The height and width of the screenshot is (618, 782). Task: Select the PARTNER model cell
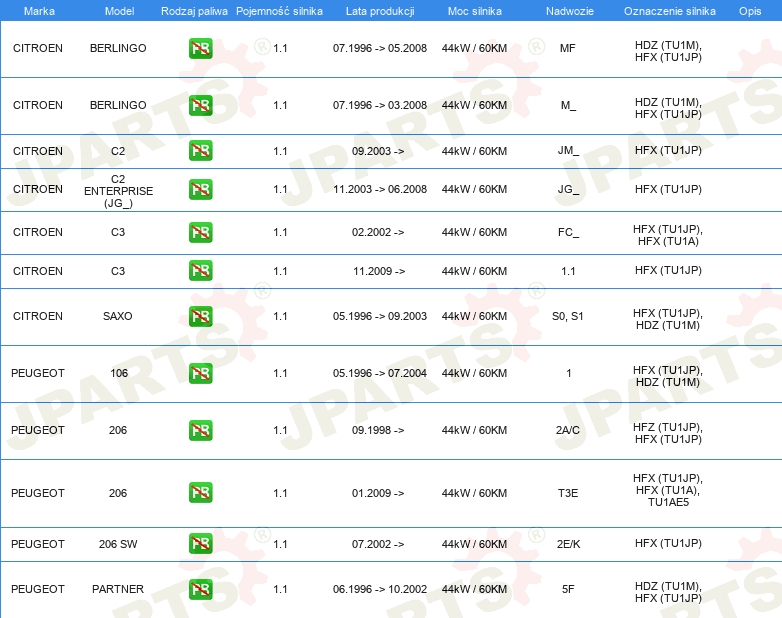point(118,589)
